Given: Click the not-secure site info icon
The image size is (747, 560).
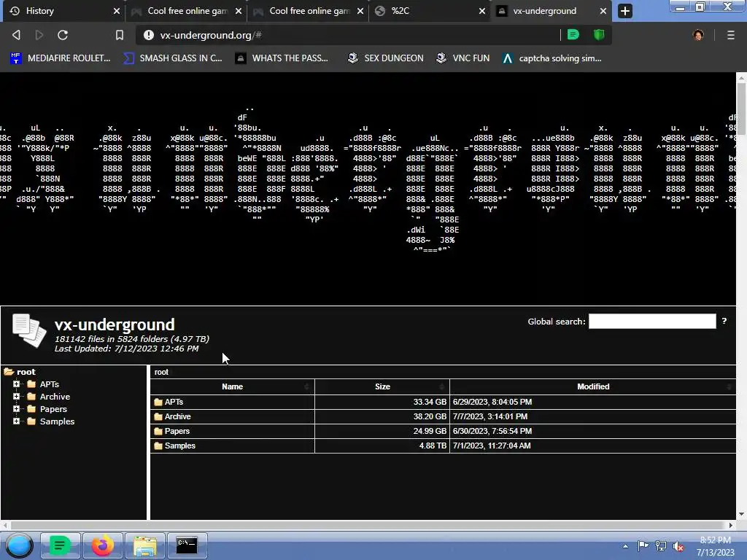Looking at the screenshot, I should point(149,35).
